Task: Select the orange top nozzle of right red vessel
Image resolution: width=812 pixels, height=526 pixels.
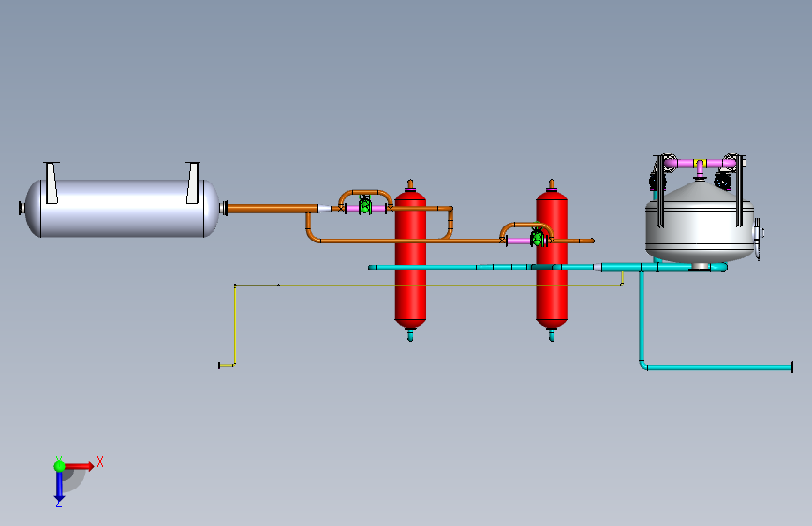Action: 552,183
